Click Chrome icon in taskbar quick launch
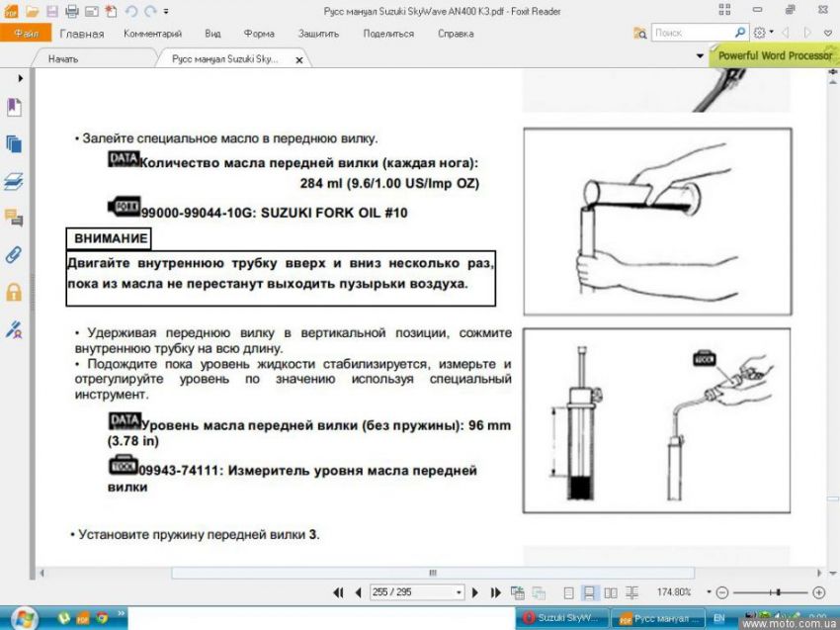 (102, 618)
